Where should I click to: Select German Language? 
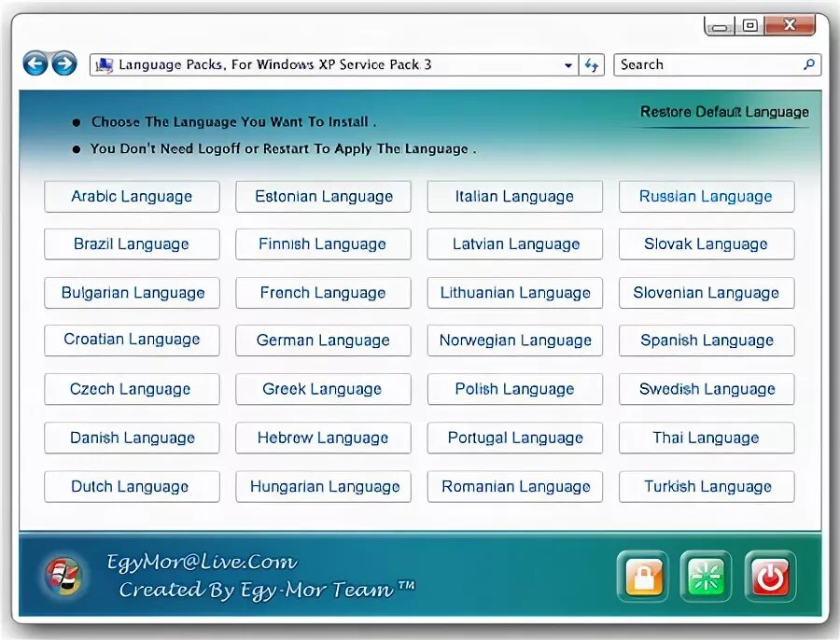pyautogui.click(x=324, y=341)
